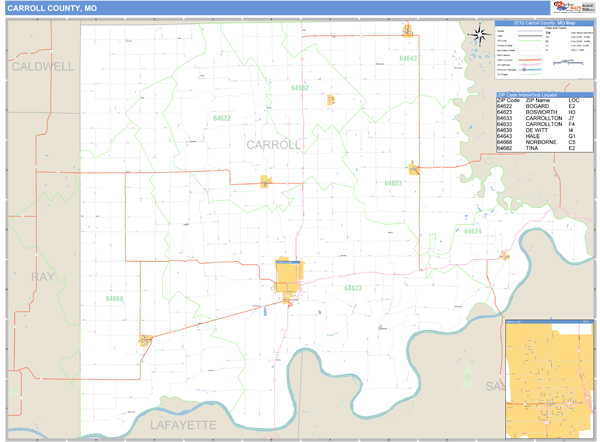Screen dimensions: 600x442
Task: Click the Carroll County map legend title
Action: pyautogui.click(x=544, y=22)
